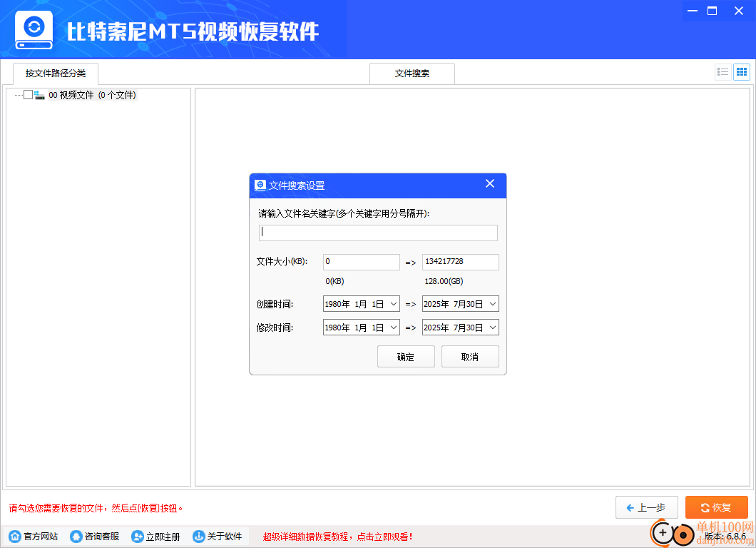Cancel the dialog with 取消

pyautogui.click(x=470, y=357)
